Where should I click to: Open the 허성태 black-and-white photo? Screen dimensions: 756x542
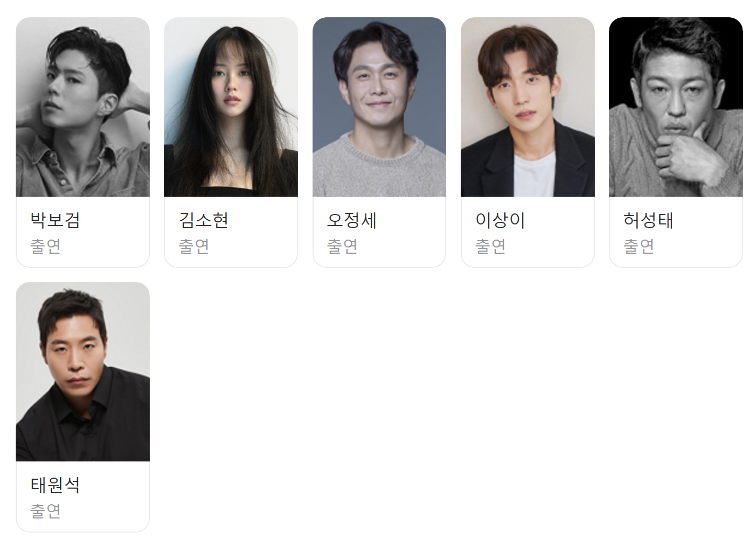(676, 107)
